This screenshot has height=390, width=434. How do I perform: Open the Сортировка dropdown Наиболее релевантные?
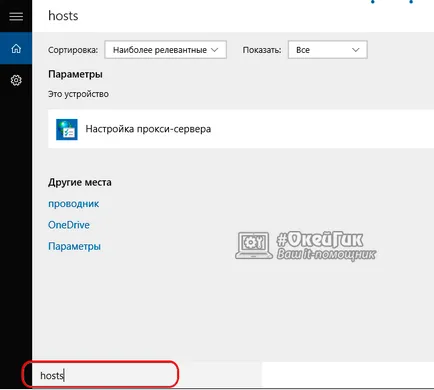pyautogui.click(x=165, y=50)
